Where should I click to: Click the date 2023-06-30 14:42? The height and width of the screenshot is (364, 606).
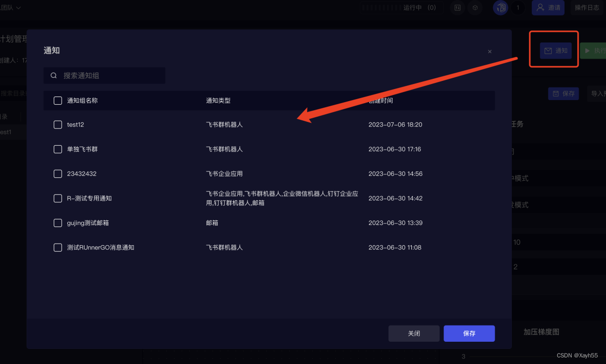click(396, 198)
